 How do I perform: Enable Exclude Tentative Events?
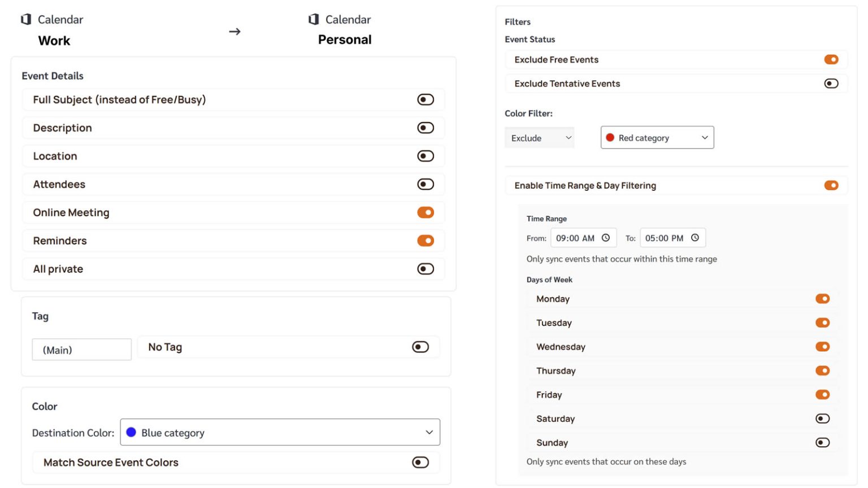tap(831, 84)
